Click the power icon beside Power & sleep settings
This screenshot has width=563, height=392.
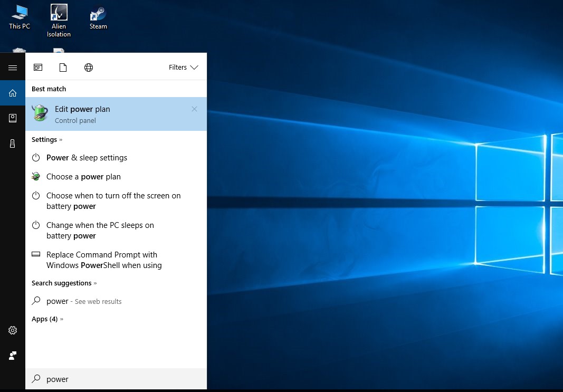(36, 157)
